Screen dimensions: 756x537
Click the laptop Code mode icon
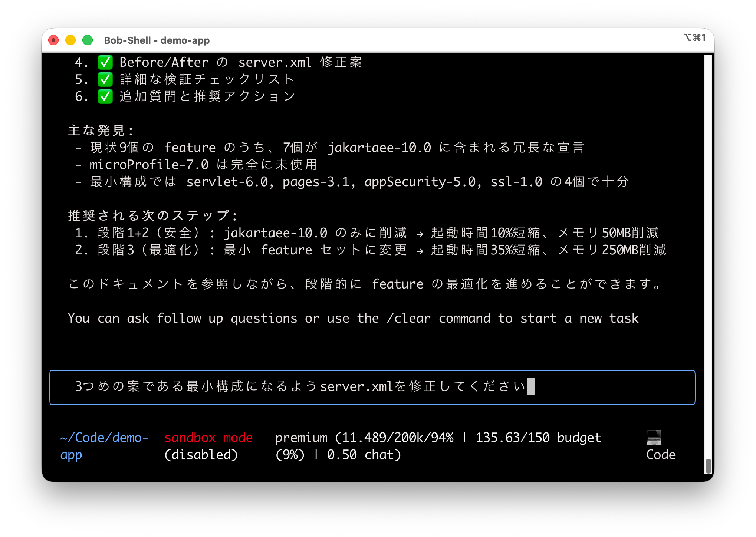point(654,438)
